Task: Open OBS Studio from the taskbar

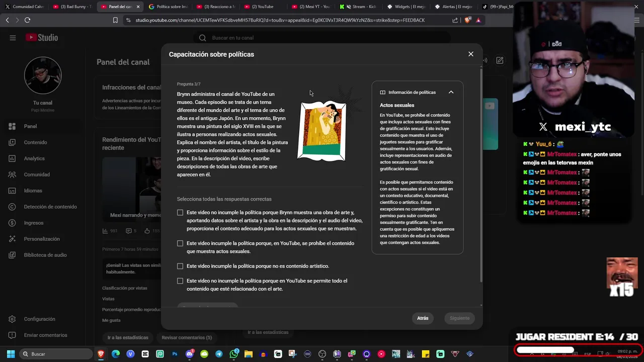Action: pyautogui.click(x=323, y=354)
